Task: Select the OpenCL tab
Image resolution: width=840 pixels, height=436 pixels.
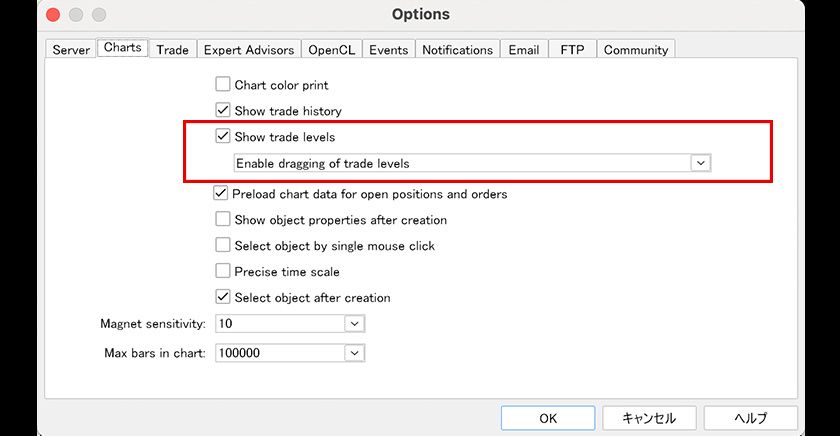Action: pyautogui.click(x=330, y=49)
